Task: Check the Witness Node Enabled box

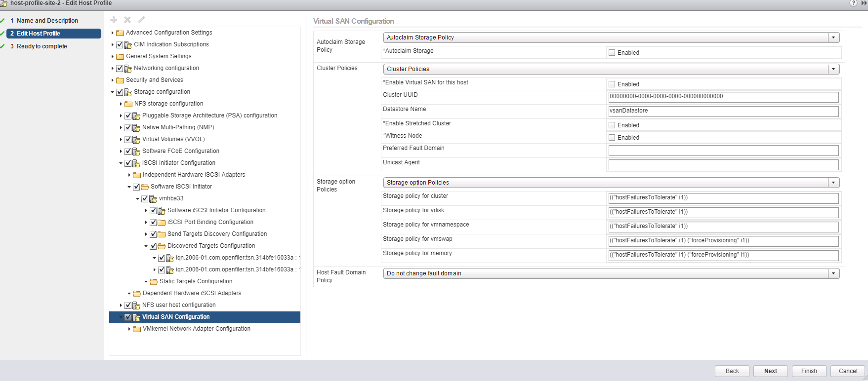Action: pos(612,138)
